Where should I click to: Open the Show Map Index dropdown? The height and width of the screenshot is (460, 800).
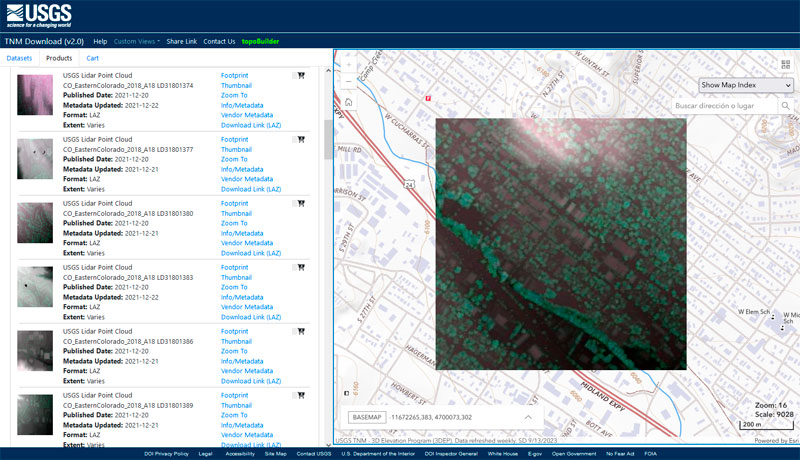click(745, 85)
